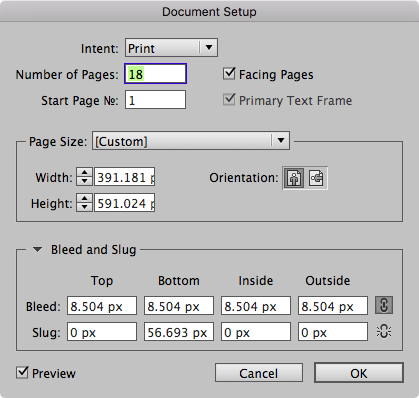Click the Bleed Bottom field
419x398 pixels.
[179, 306]
